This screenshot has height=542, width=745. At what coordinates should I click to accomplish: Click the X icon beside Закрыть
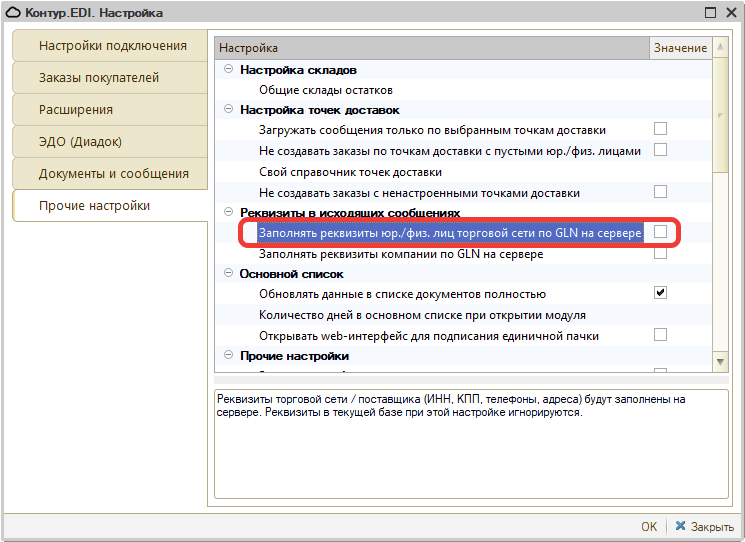681,526
